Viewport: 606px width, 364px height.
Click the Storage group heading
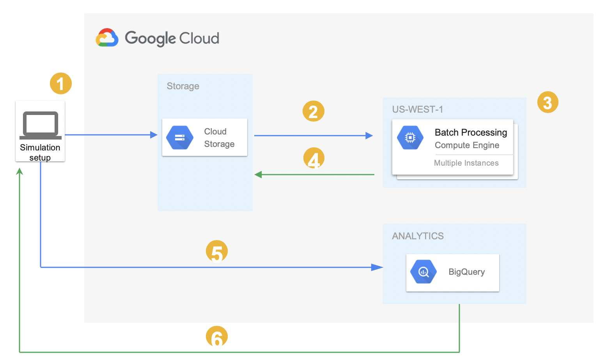coord(183,86)
